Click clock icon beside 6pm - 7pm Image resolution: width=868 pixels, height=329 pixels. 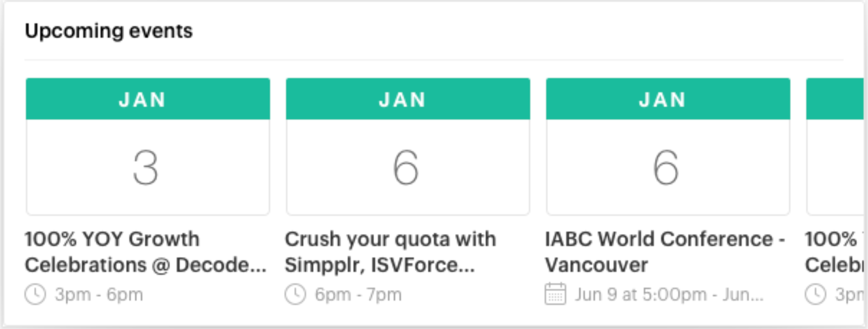[295, 294]
